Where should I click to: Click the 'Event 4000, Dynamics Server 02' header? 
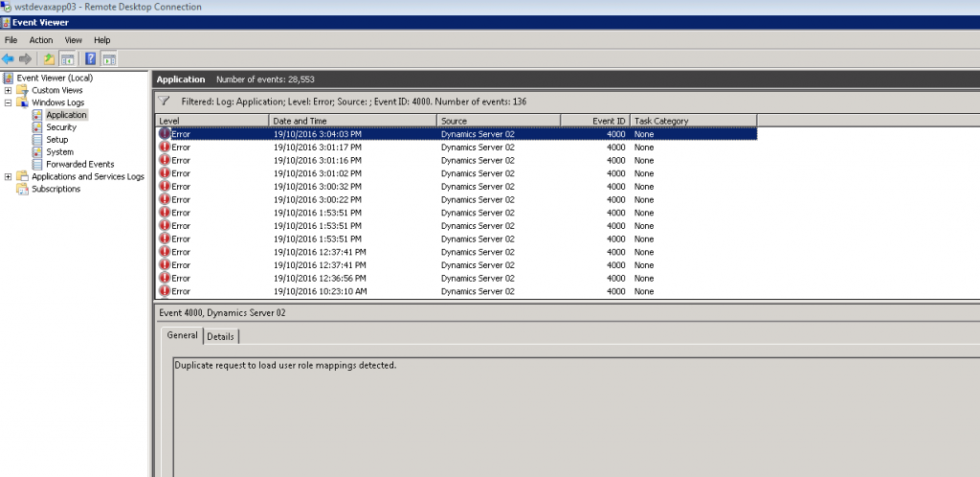tap(222, 312)
